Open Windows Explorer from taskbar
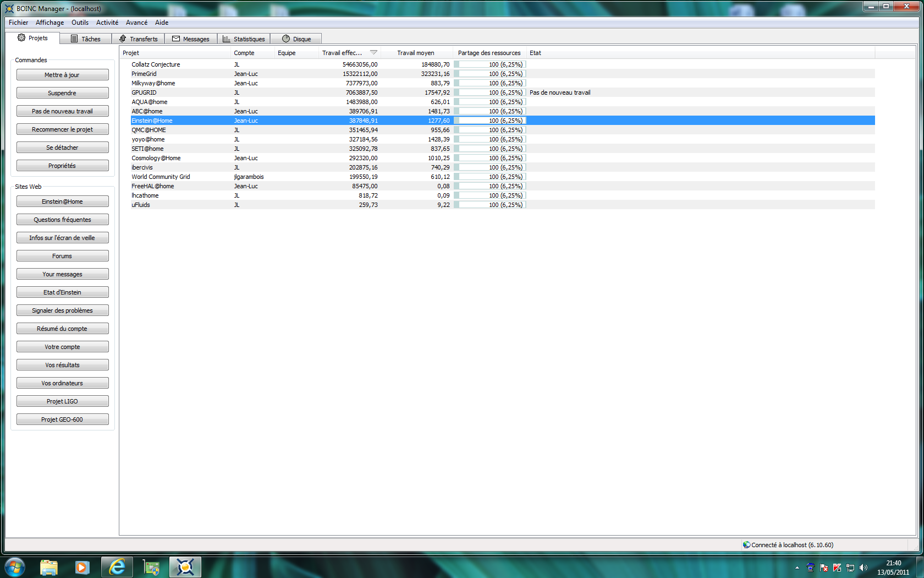The image size is (924, 578). click(49, 567)
